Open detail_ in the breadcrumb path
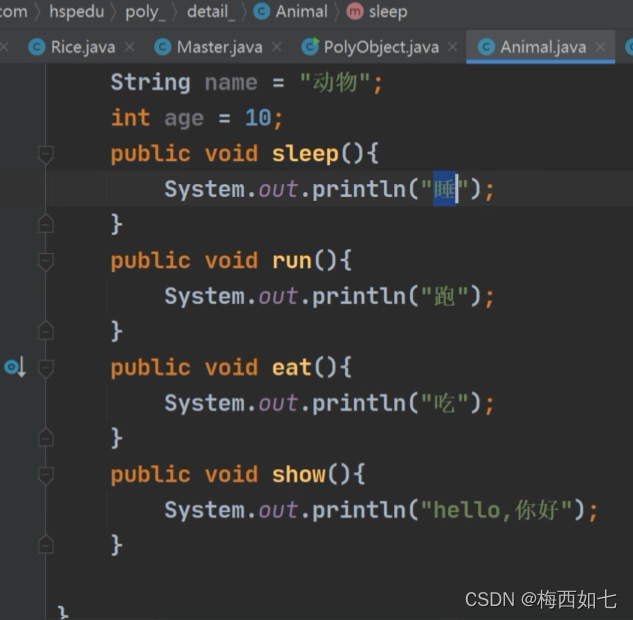633x620 pixels. [211, 12]
